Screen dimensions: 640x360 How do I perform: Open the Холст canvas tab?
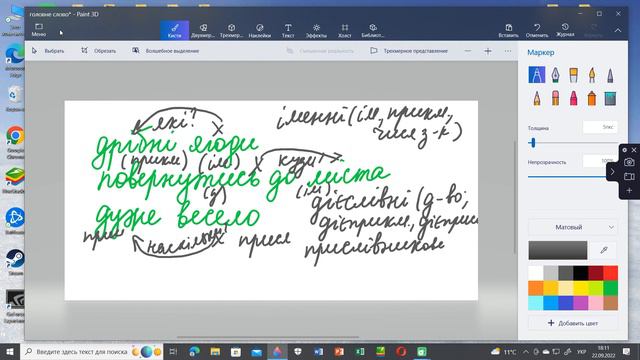pos(344,30)
